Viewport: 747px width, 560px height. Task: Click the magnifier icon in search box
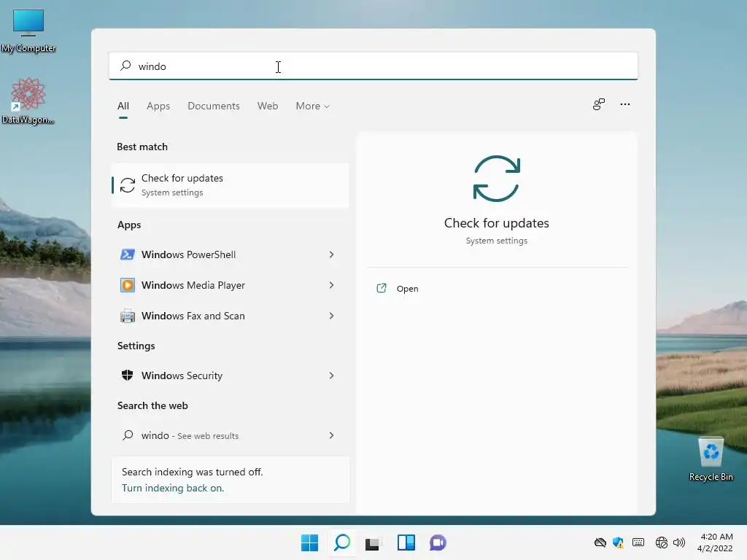(125, 66)
